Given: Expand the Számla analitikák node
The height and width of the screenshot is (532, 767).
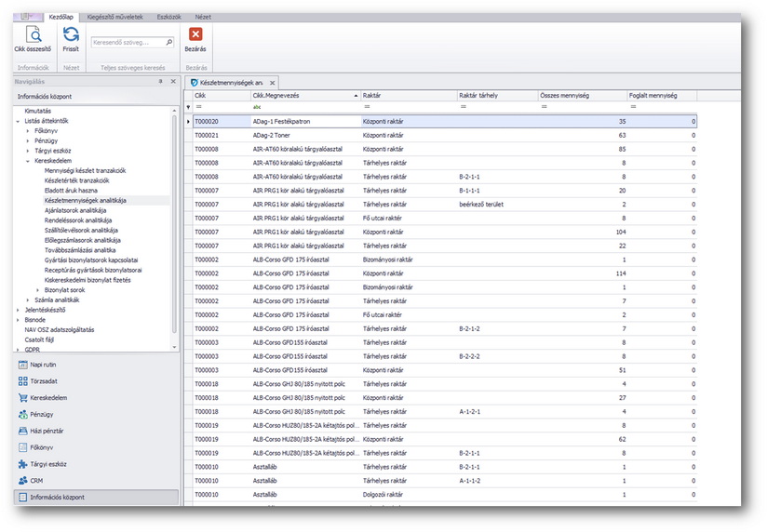Looking at the screenshot, I should (x=27, y=300).
